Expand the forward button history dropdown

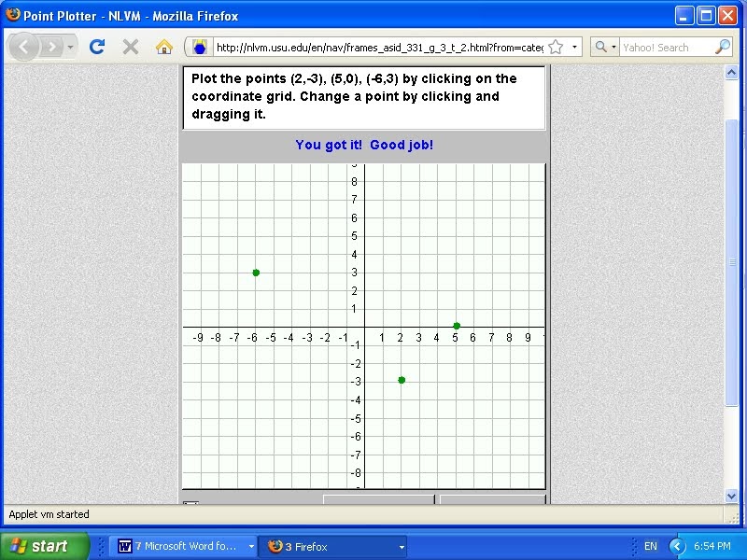tap(70, 45)
